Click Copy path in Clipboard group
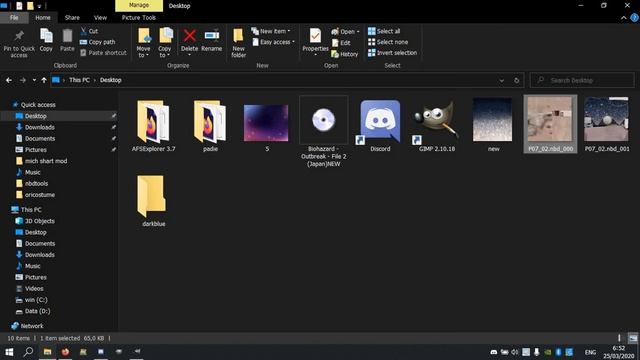Viewport: 640px width, 360px height. [97, 42]
